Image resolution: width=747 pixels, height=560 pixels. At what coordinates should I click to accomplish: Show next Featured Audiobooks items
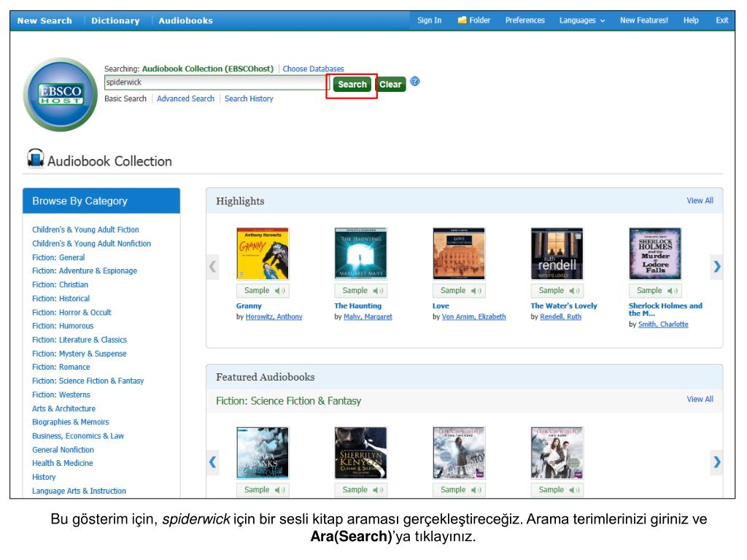(x=716, y=462)
